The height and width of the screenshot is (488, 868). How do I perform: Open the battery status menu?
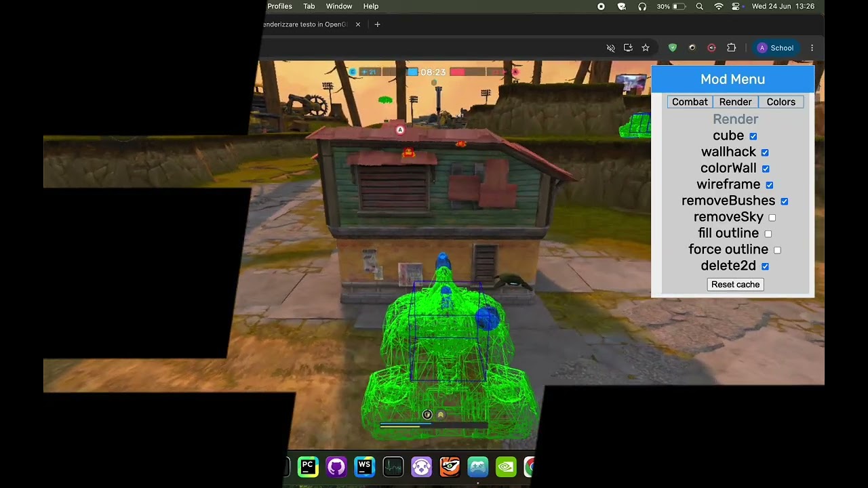[x=671, y=6]
